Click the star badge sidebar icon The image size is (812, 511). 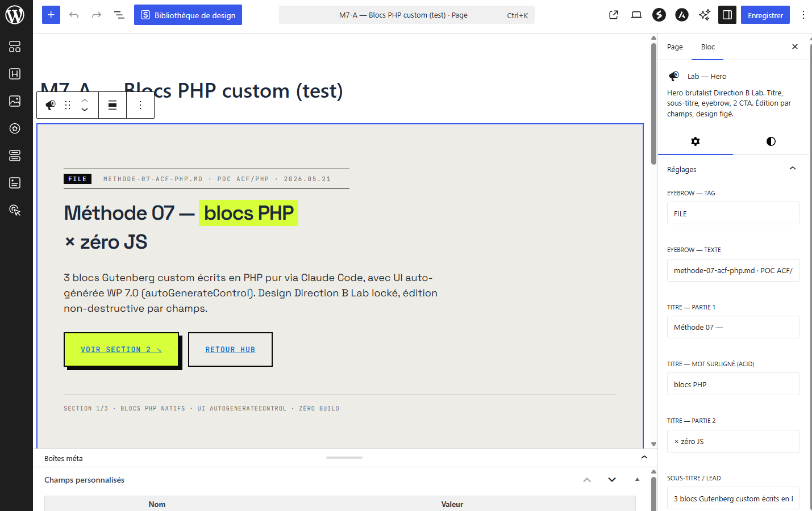[15, 128]
